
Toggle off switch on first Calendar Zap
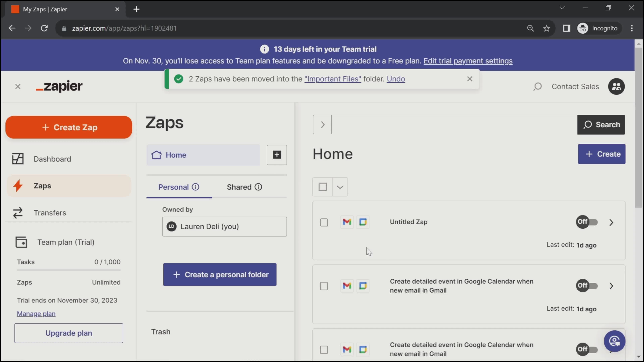tap(586, 285)
